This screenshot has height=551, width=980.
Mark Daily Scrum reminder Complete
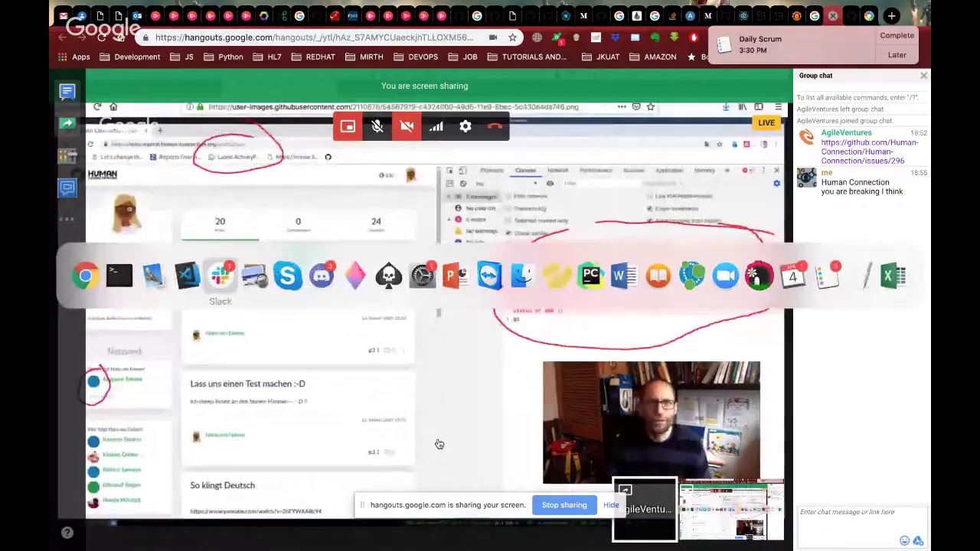897,35
